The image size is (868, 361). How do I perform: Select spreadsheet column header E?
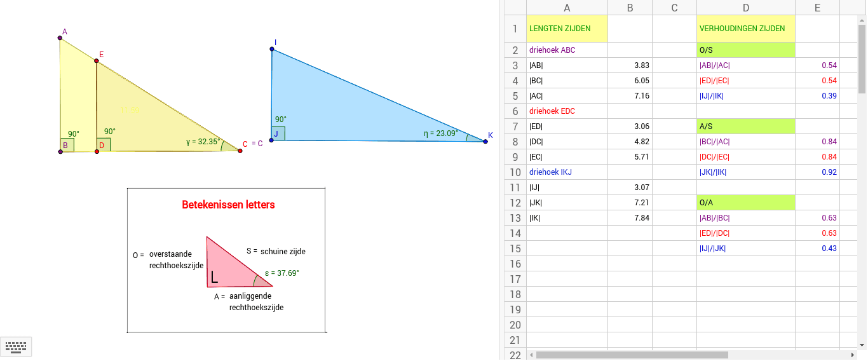[x=817, y=8]
